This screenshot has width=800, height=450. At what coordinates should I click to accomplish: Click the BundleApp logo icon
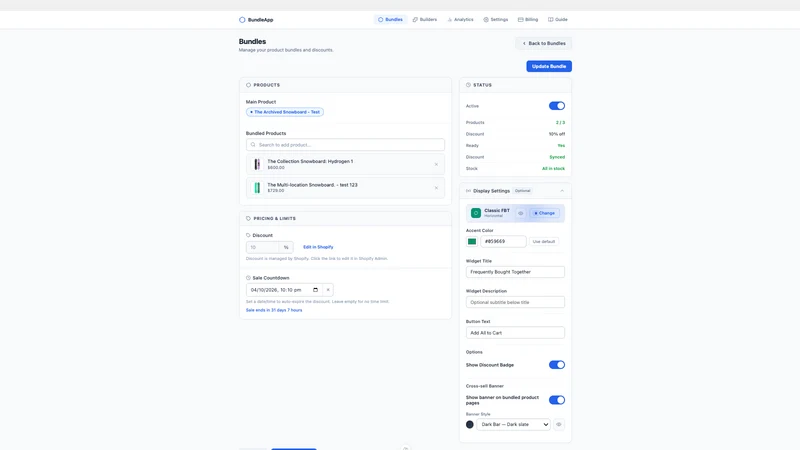(x=242, y=20)
